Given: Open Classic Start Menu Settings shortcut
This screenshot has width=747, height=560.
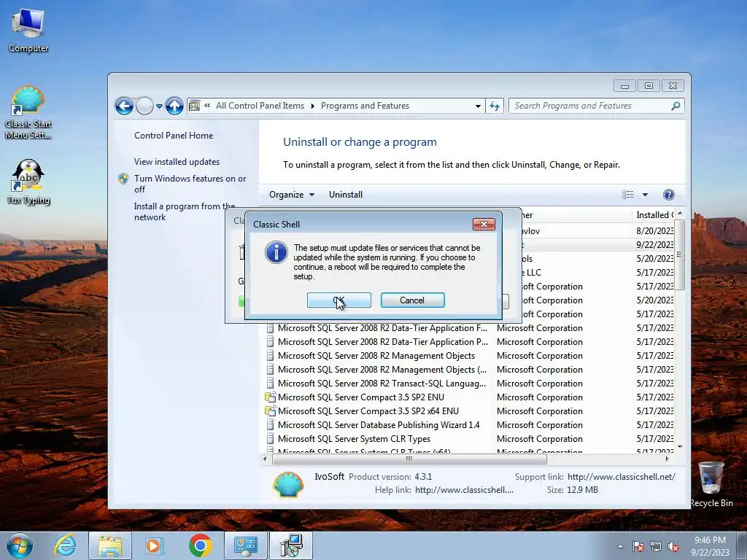Looking at the screenshot, I should click(x=28, y=112).
